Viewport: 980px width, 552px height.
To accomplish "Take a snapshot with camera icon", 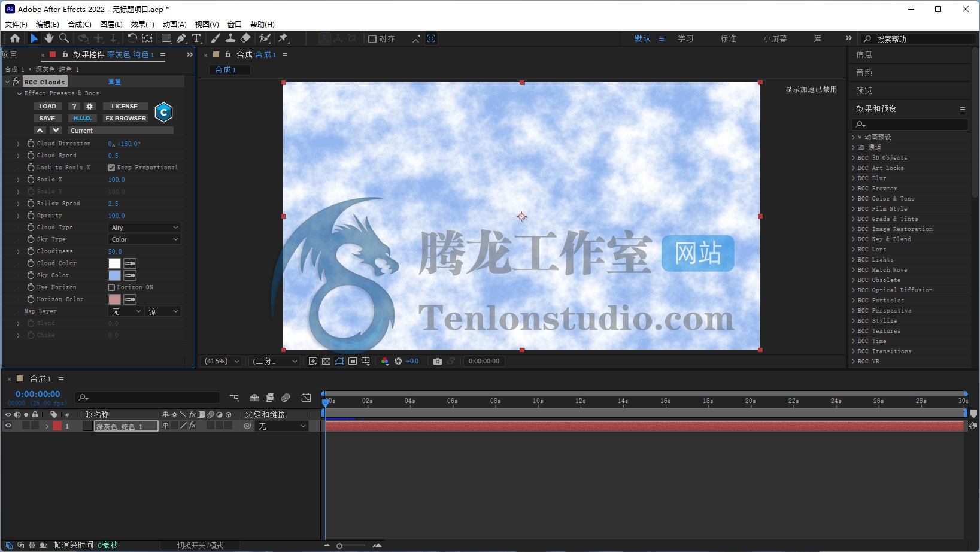I will (438, 361).
